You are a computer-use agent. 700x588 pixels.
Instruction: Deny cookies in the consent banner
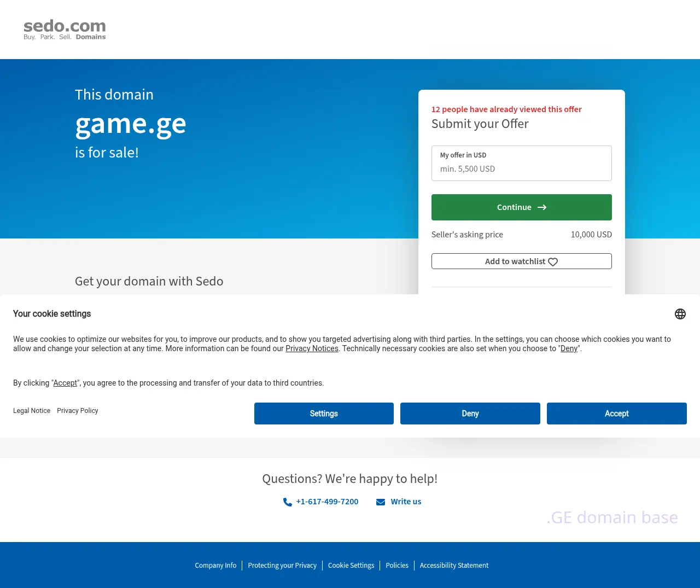(470, 414)
